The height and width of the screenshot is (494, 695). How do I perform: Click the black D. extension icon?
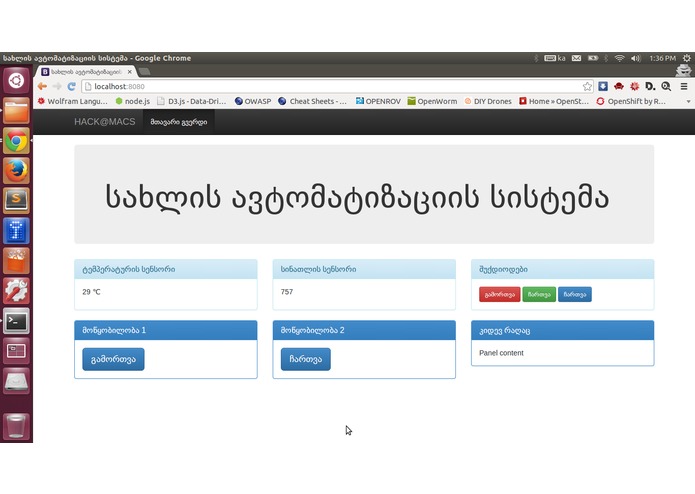pos(650,86)
